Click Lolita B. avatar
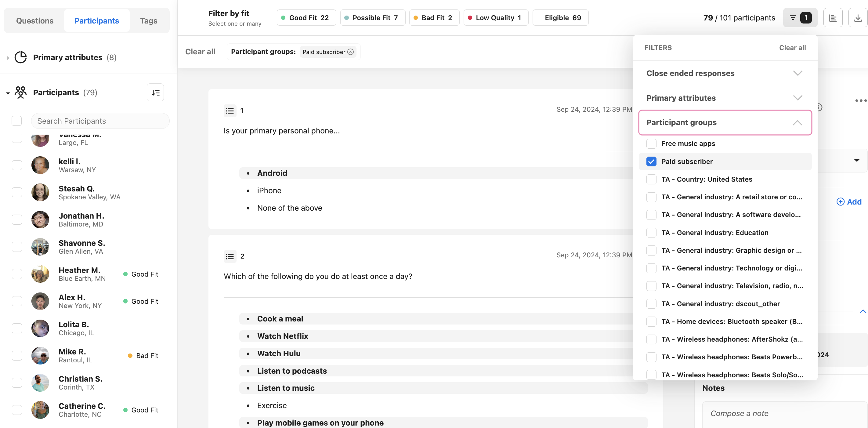The image size is (868, 428). (40, 328)
